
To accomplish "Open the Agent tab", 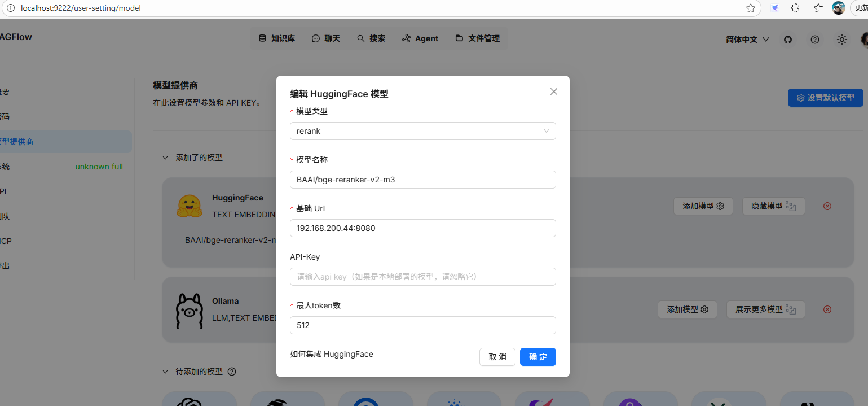I will (x=420, y=38).
